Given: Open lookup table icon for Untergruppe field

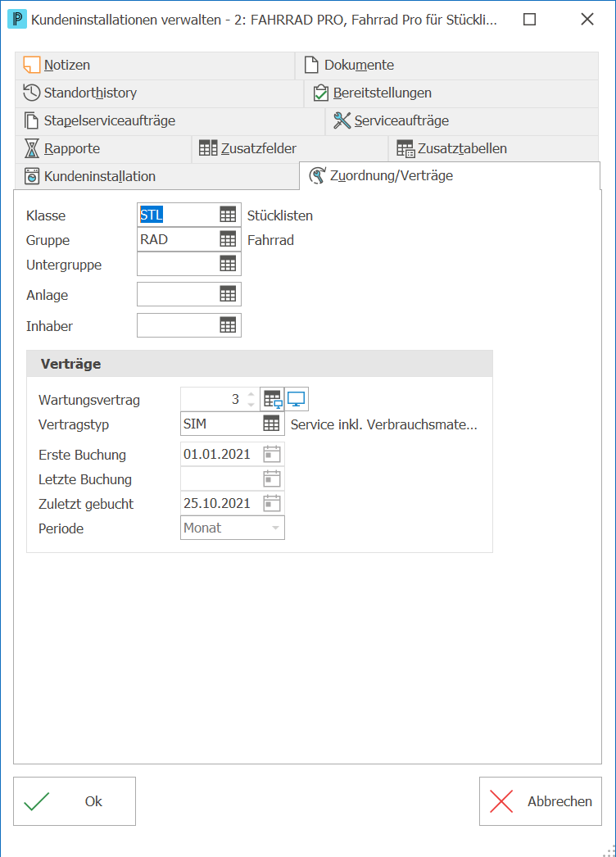Looking at the screenshot, I should pos(228,264).
